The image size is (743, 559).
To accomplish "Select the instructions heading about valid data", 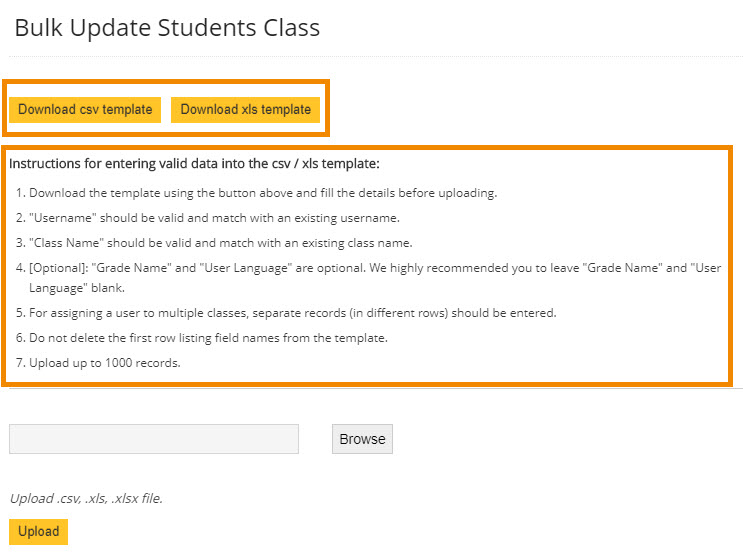I will (x=194, y=163).
